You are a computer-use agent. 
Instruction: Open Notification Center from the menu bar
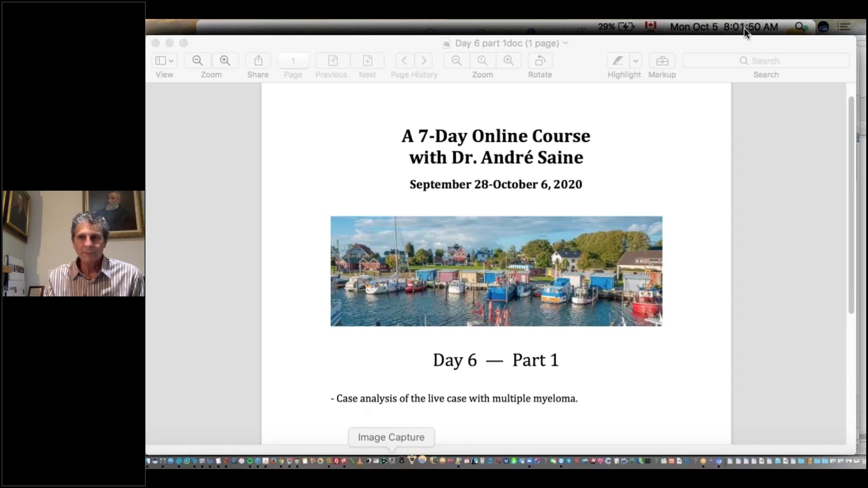click(x=844, y=27)
